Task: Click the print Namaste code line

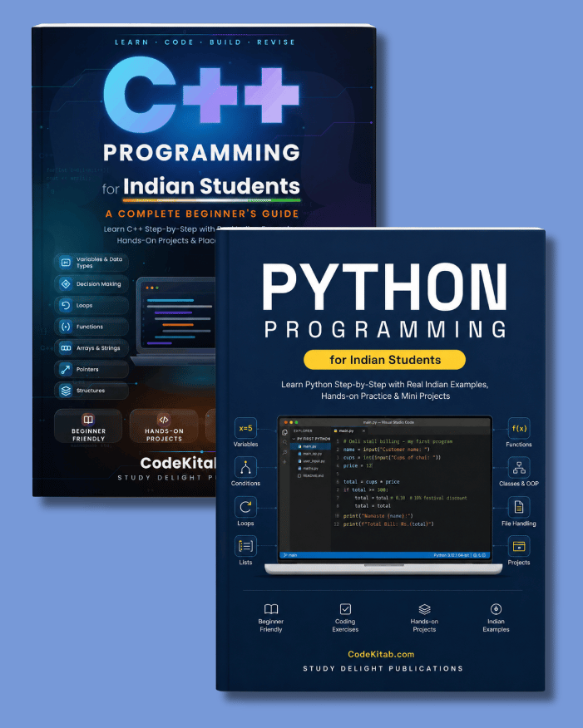Action: click(x=378, y=516)
